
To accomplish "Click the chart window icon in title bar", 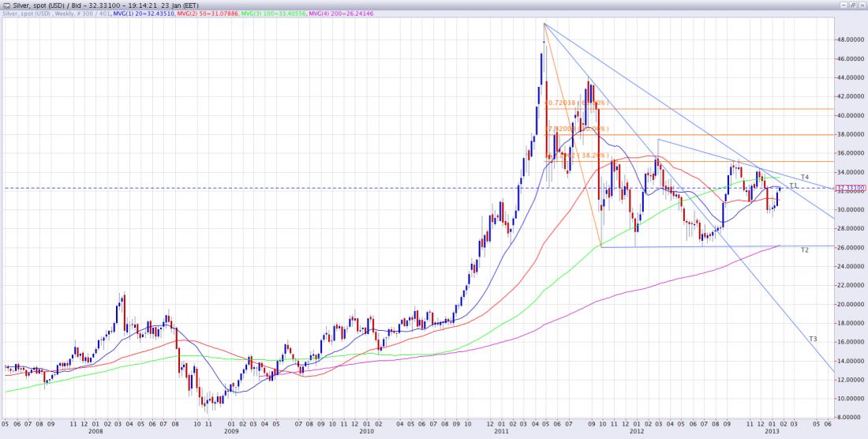I will point(6,6).
